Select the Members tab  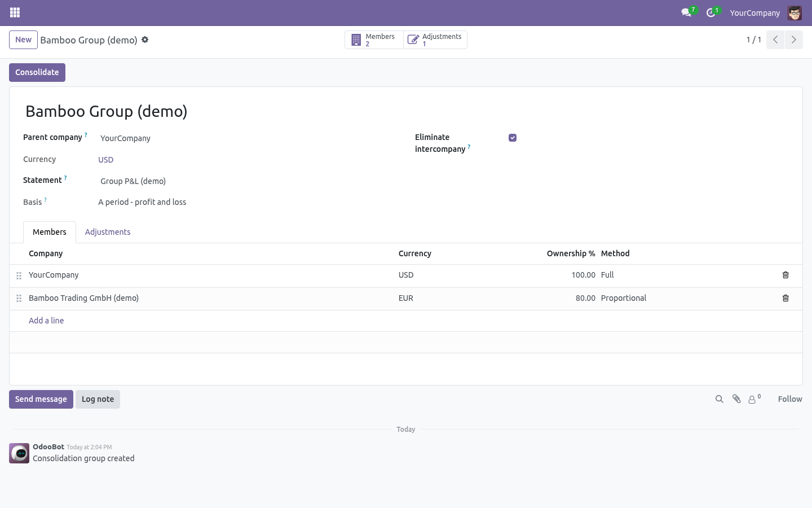click(x=50, y=232)
